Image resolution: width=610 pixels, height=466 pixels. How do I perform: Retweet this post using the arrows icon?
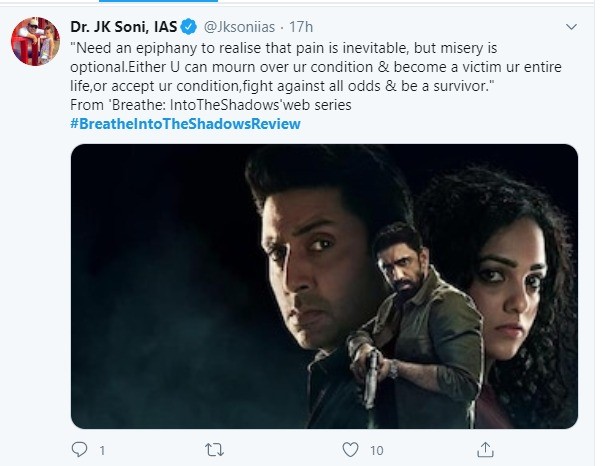click(213, 449)
